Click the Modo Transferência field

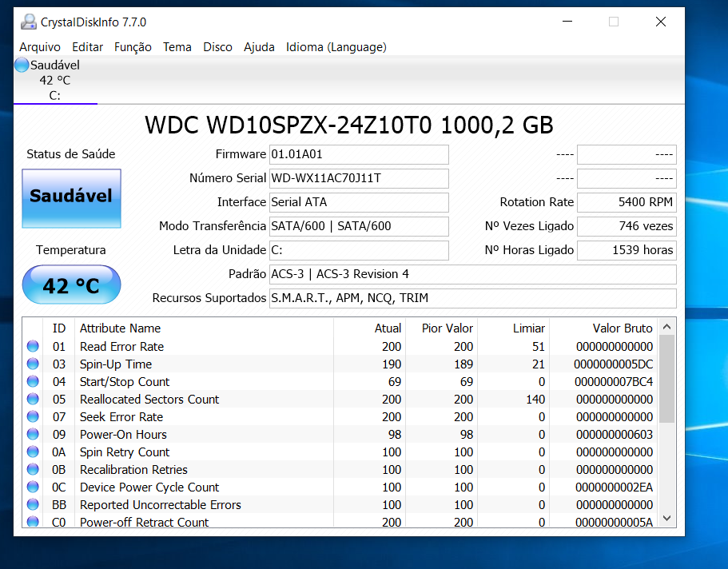[x=359, y=226]
